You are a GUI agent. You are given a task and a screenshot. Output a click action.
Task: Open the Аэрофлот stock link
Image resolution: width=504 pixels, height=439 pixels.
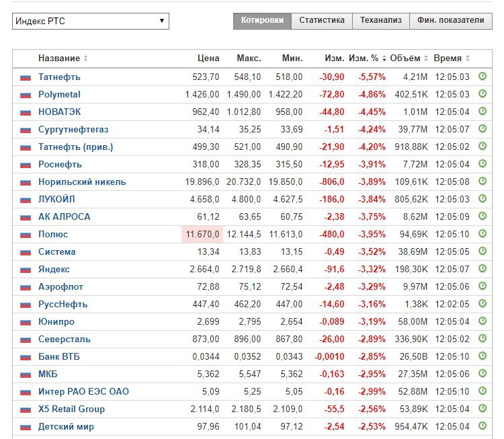[60, 287]
